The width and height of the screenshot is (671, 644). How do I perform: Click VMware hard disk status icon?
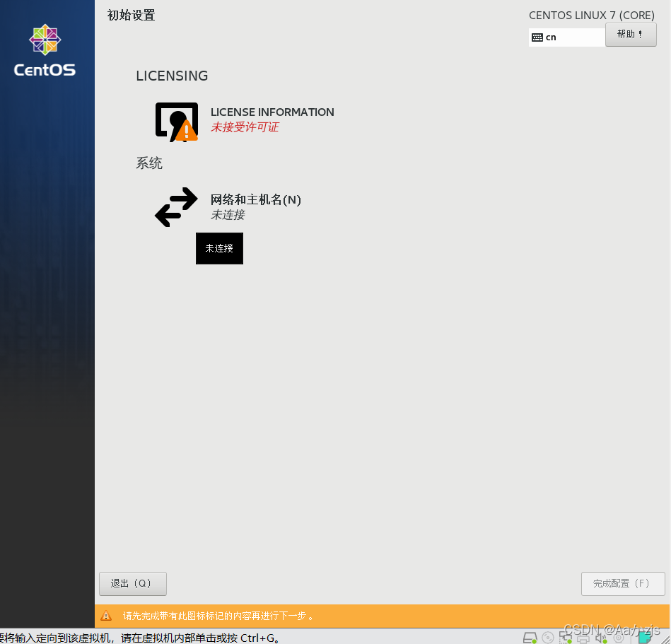pyautogui.click(x=530, y=638)
